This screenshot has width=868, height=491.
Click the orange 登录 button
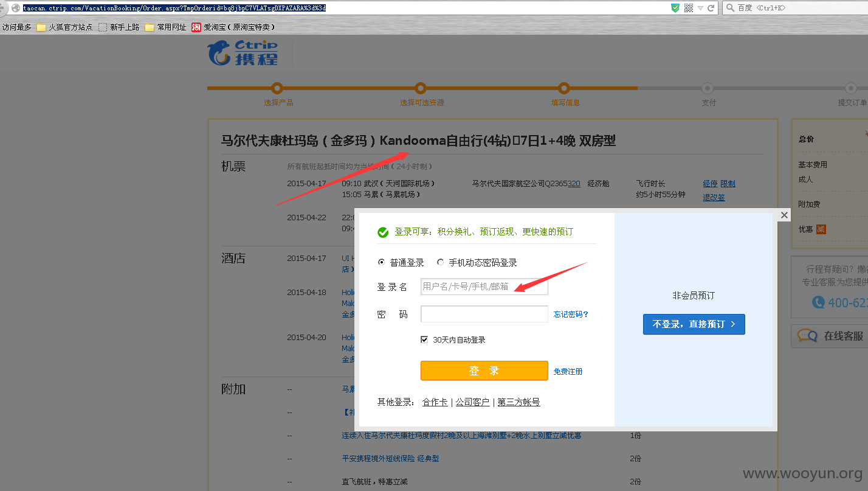[x=484, y=371]
